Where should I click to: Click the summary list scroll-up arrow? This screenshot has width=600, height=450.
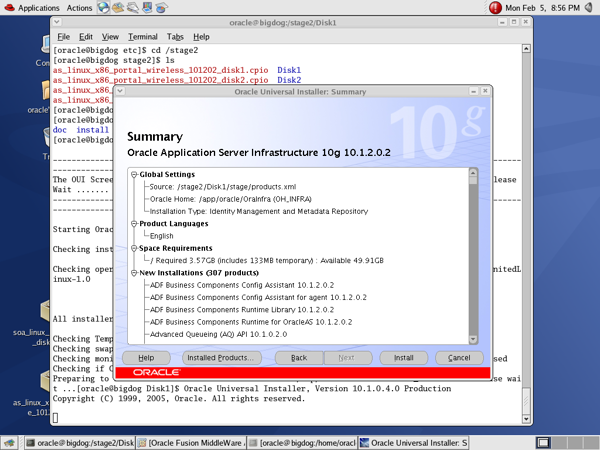[x=473, y=173]
